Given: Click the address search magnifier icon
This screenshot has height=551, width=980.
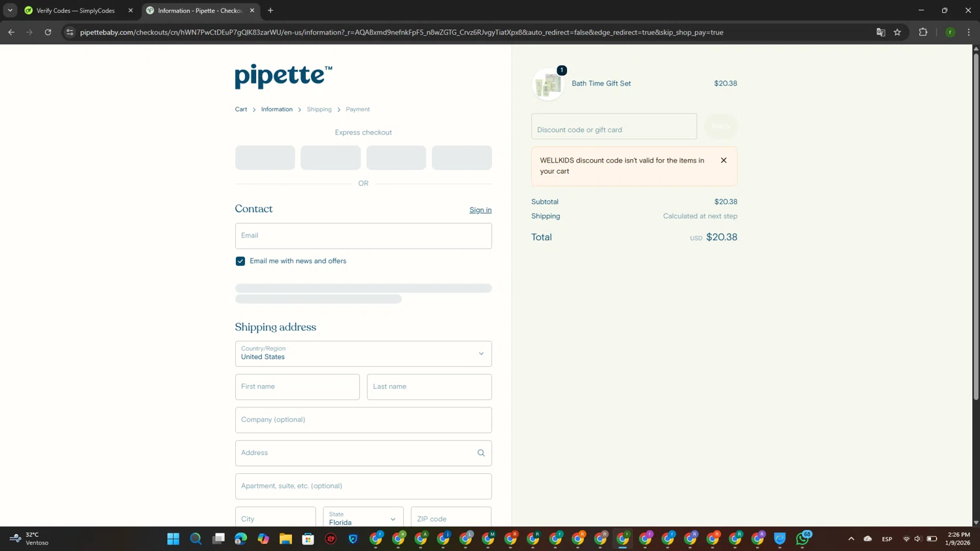Looking at the screenshot, I should pos(481,453).
